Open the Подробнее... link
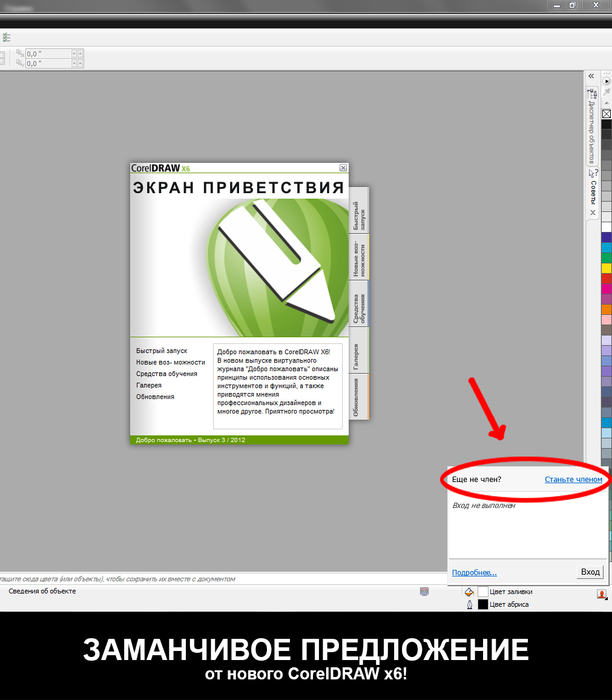Viewport: 612px width, 700px height. [474, 573]
